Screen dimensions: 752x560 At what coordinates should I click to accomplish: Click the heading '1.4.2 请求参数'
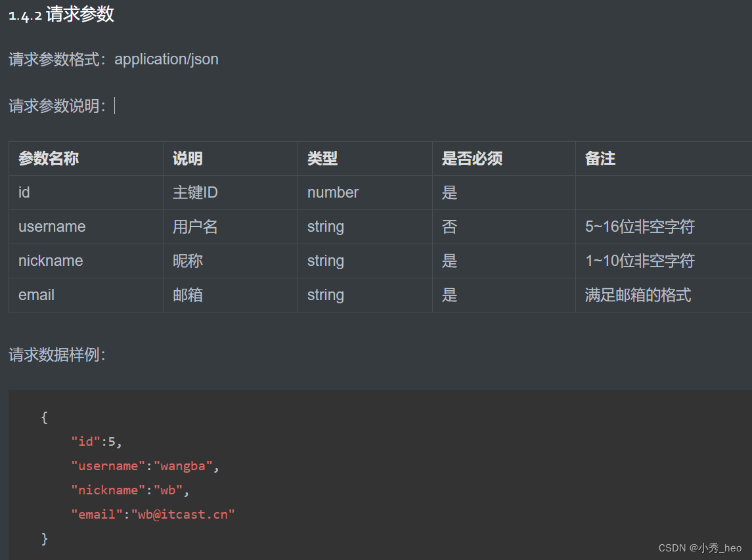coord(61,14)
